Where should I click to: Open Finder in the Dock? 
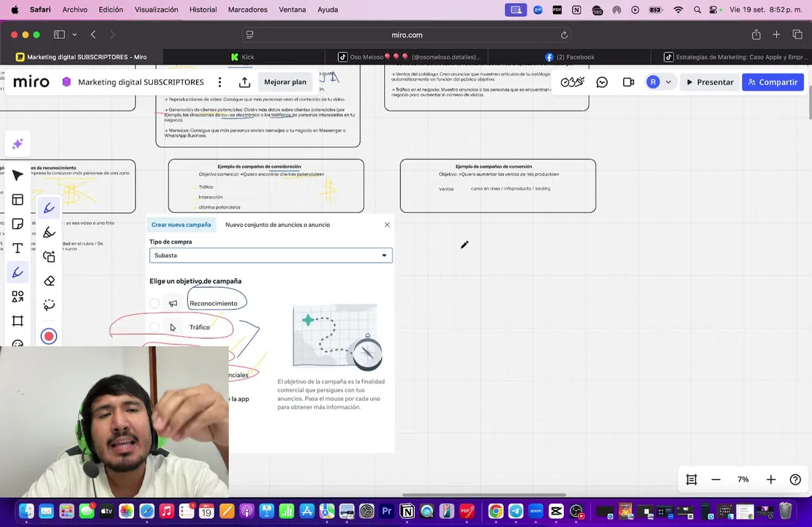tap(26, 512)
